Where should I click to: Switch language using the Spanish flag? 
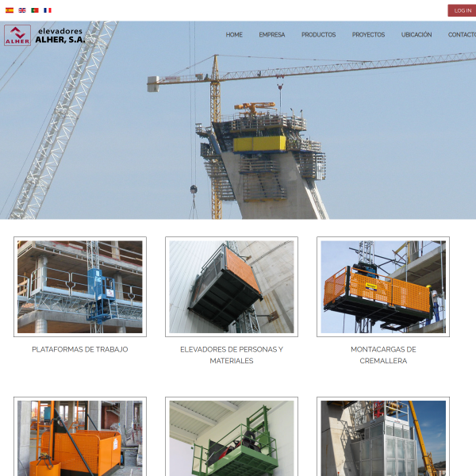coord(10,10)
